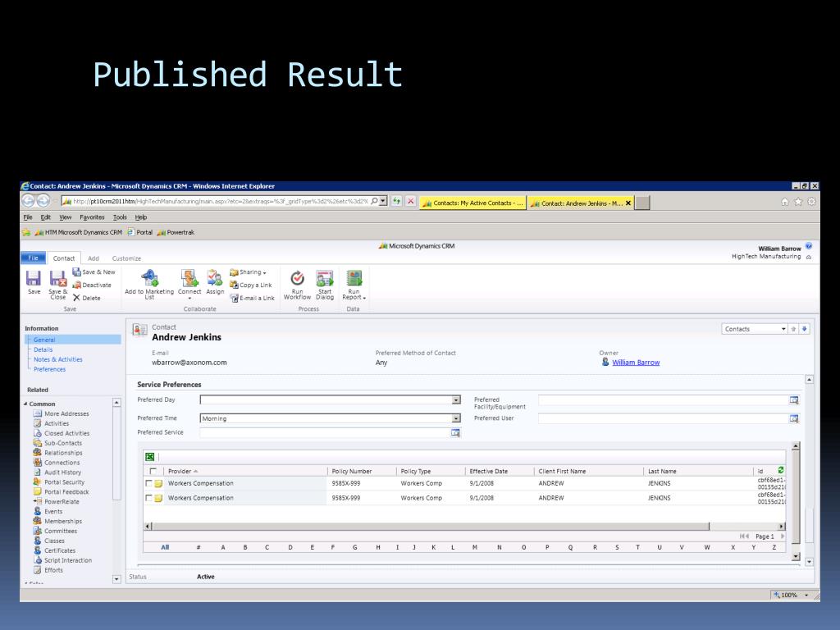The width and height of the screenshot is (840, 630).
Task: Tick the first Workers Compensation row checkbox
Action: coord(149,483)
